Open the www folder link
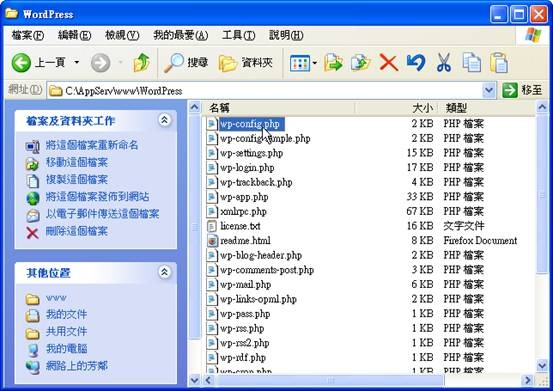Image resolution: width=553 pixels, height=391 pixels. (56, 298)
